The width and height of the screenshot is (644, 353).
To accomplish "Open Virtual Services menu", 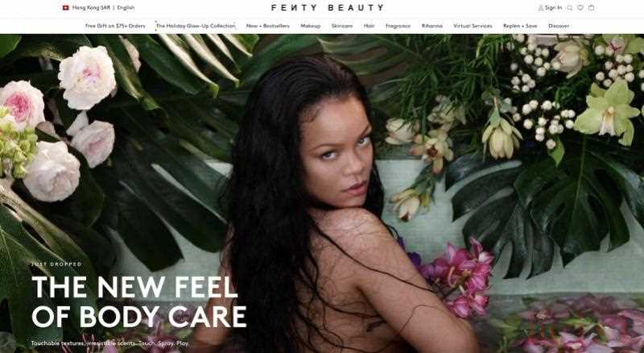I will pos(473,26).
